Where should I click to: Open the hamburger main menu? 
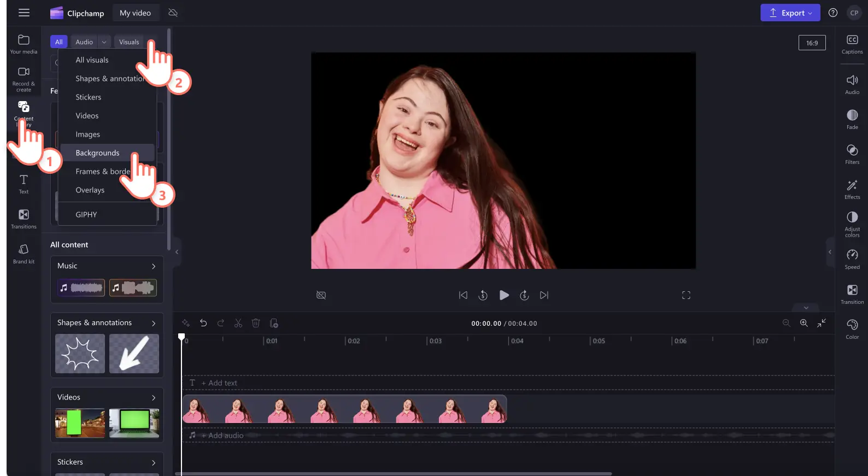[x=24, y=13]
